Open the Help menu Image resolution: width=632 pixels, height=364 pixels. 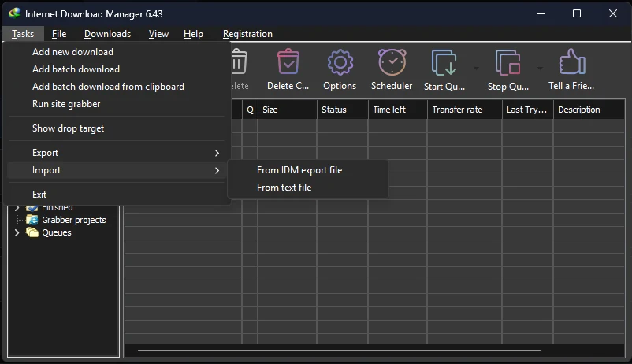(x=193, y=34)
